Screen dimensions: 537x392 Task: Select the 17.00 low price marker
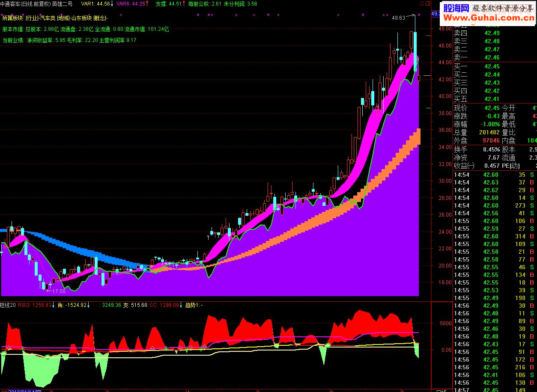59,291
